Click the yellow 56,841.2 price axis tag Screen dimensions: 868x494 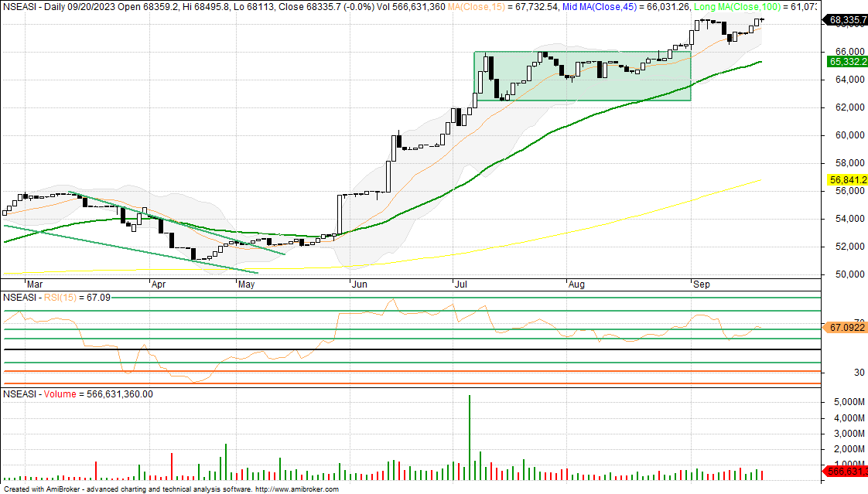846,180
